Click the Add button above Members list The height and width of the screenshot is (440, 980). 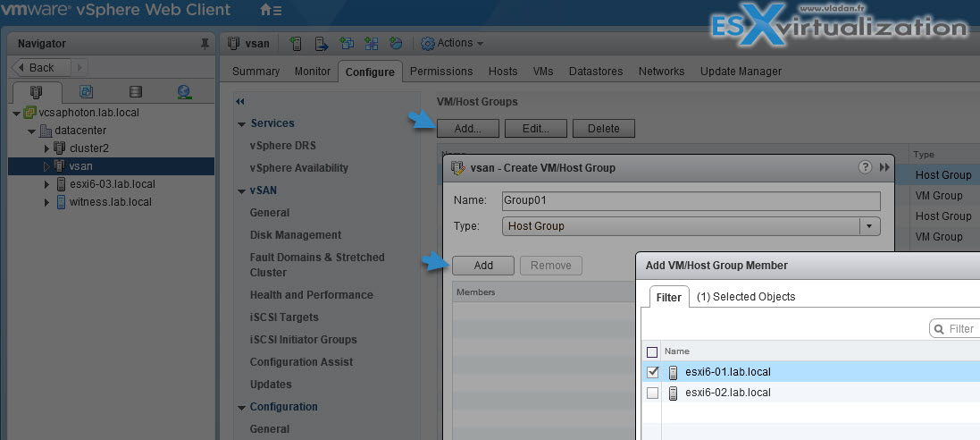point(483,266)
